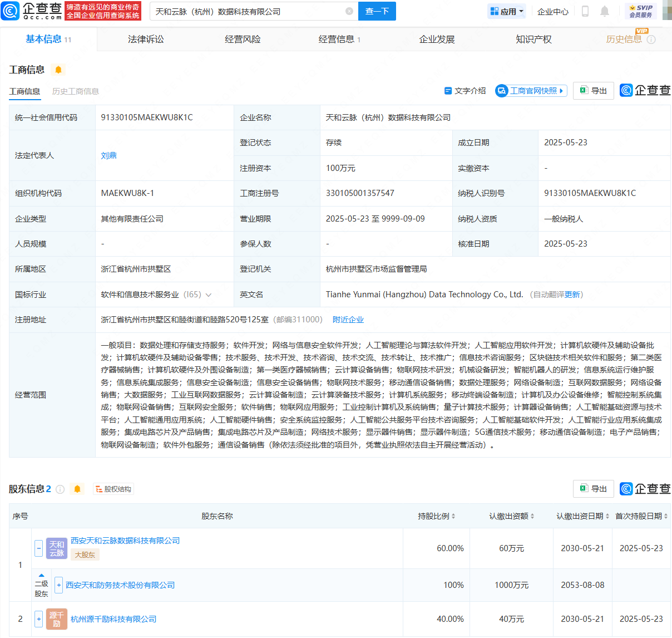Screen dimensions: 672x638
Task: Click the Qcc 企查查 logo
Action: [32, 11]
